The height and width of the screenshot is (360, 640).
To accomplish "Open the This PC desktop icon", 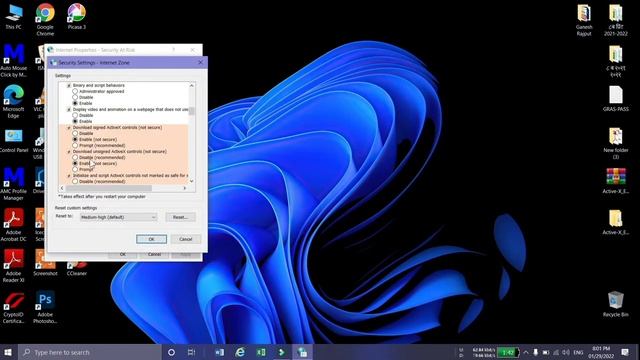I will (x=13, y=17).
